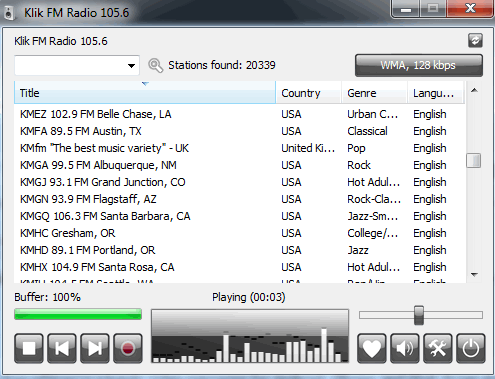495x379 pixels.
Task: Open settings with the tools icon
Action: point(438,348)
